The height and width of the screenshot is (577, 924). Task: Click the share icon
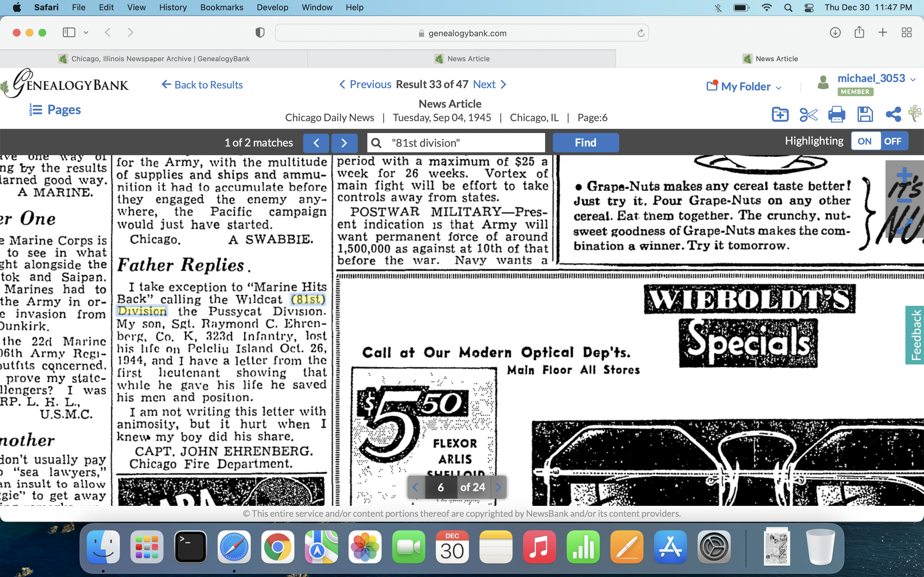pos(893,114)
